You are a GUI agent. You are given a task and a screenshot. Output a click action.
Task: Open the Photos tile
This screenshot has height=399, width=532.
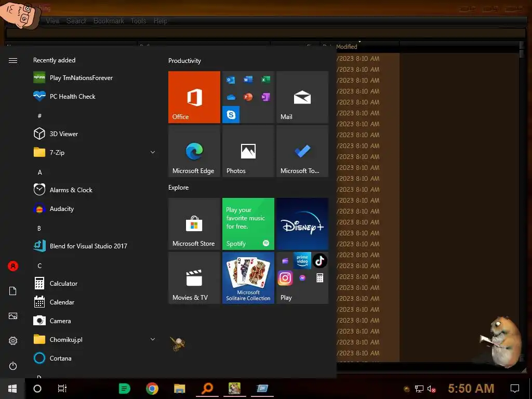click(248, 151)
